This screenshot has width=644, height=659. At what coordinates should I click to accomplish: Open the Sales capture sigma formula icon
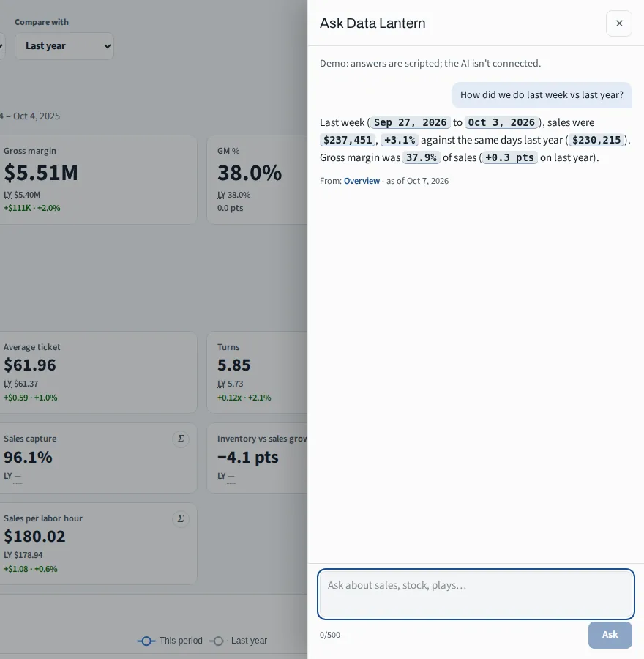pos(181,439)
